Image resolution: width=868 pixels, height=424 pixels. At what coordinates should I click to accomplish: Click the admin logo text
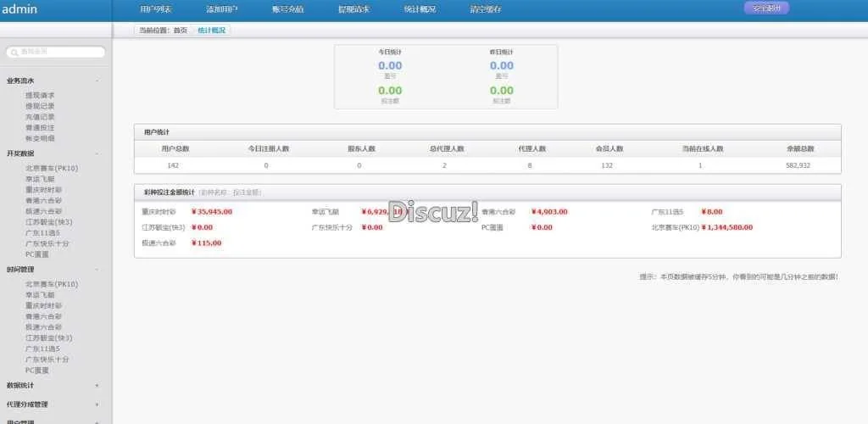click(x=20, y=9)
